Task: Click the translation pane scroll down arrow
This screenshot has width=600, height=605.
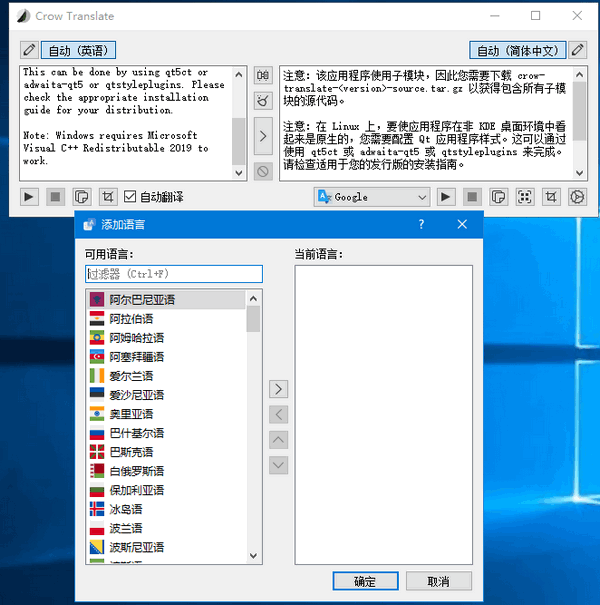Action: coord(580,173)
